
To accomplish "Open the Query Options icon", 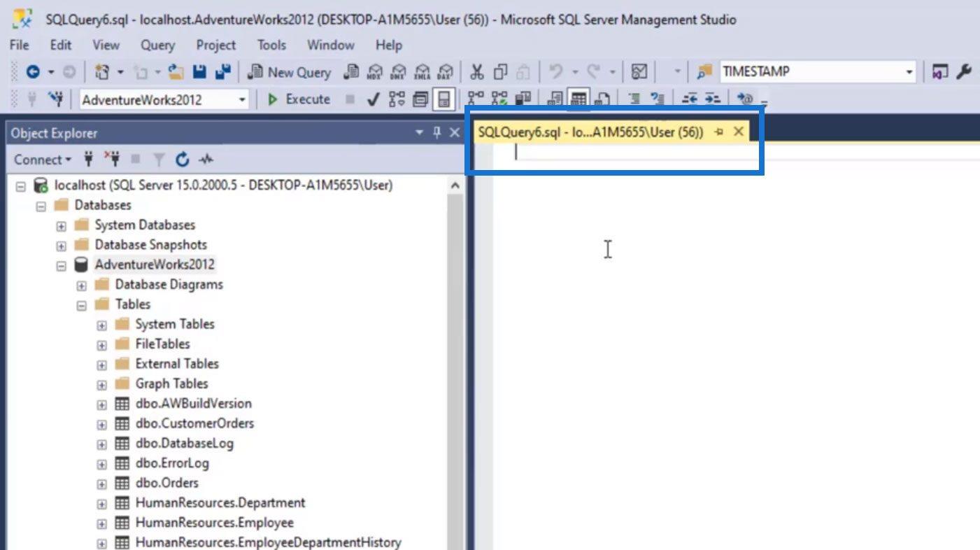I will click(x=420, y=99).
